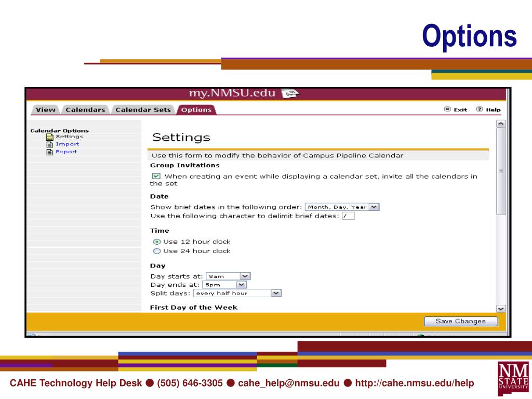This screenshot has width=532, height=399.
Task: Click the NM State University logo
Action: pos(513,378)
